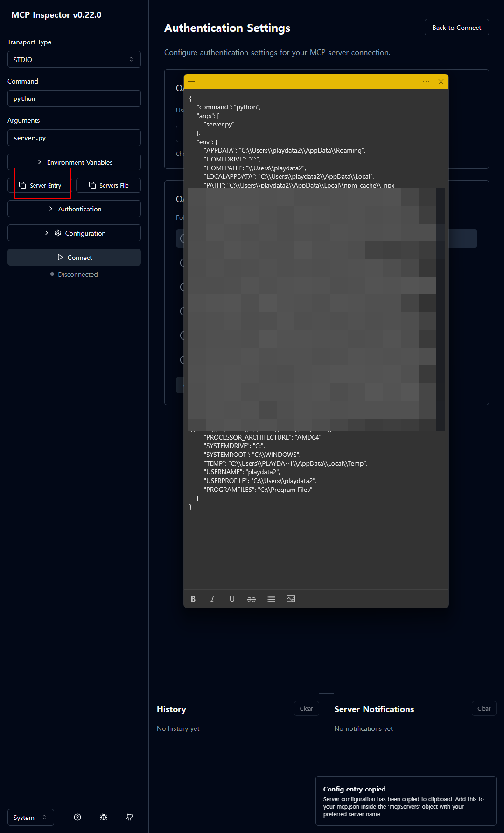
Task: Add a new sticky note with plus icon
Action: coord(191,81)
